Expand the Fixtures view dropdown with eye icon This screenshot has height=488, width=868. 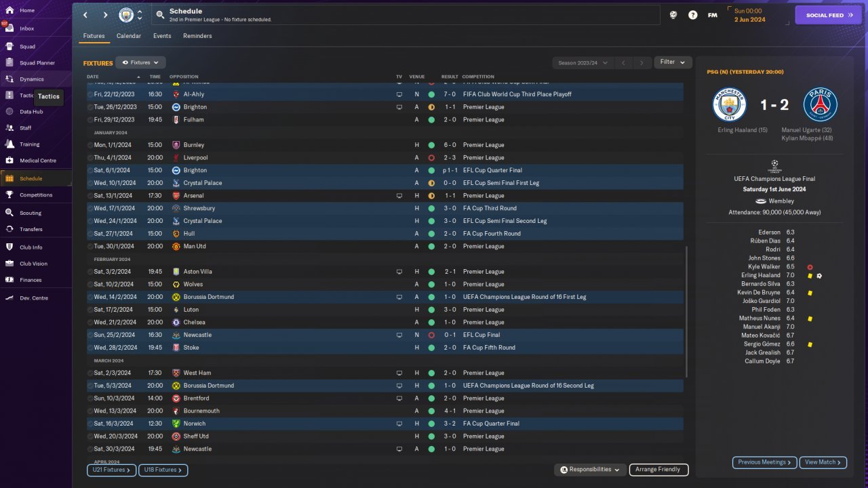[140, 62]
